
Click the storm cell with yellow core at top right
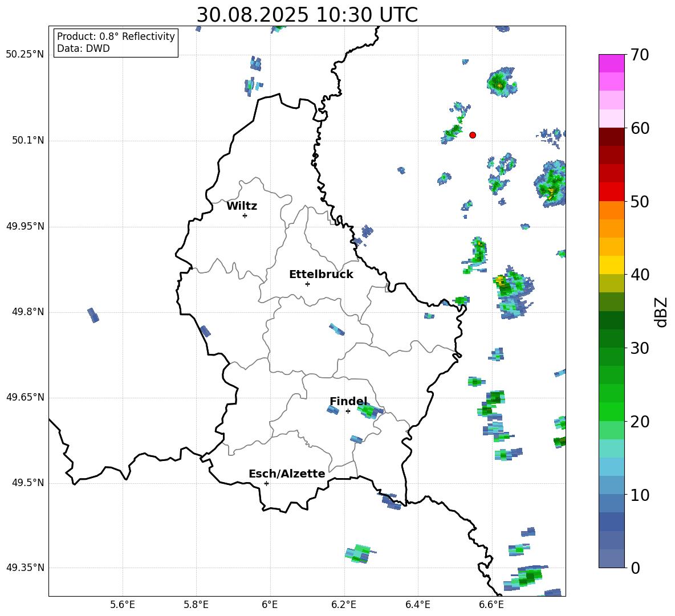pos(502,81)
